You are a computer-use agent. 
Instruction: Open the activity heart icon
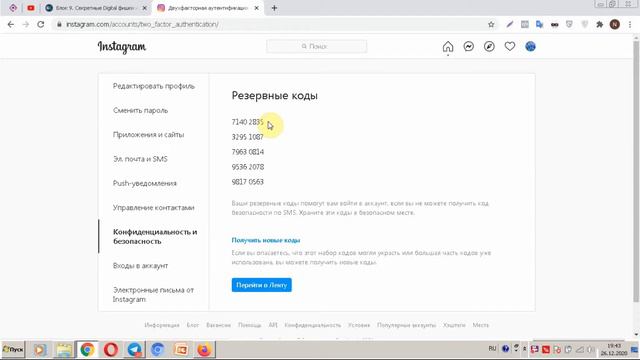510,47
